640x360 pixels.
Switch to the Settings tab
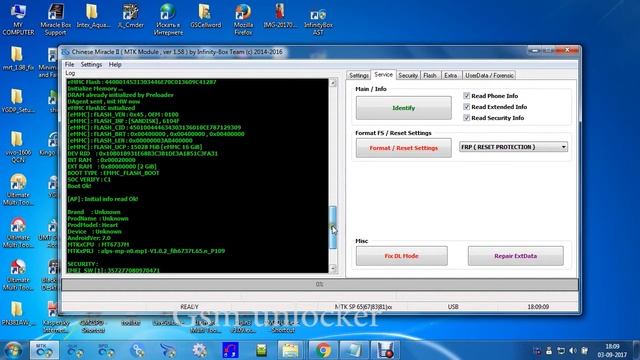coord(359,76)
